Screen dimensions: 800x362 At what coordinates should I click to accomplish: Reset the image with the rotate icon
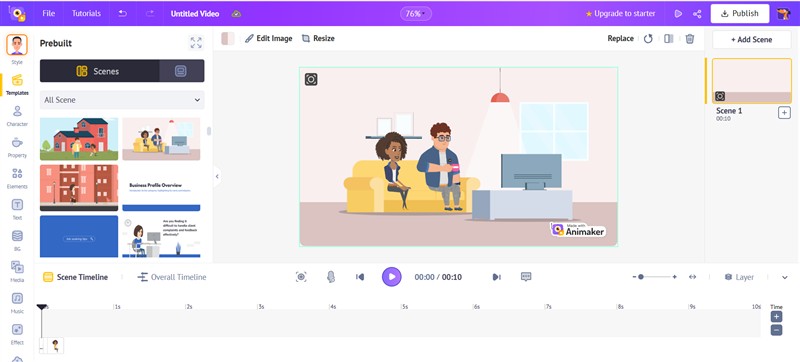(x=648, y=39)
